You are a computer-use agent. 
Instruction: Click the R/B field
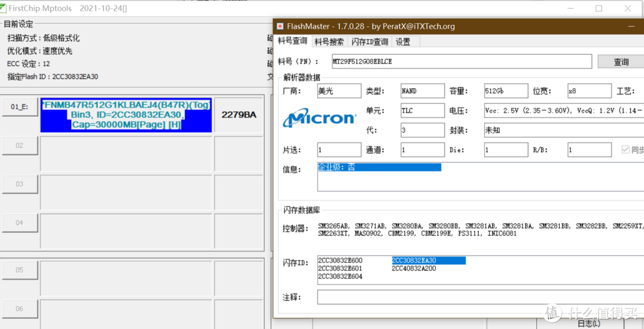pyautogui.click(x=589, y=150)
